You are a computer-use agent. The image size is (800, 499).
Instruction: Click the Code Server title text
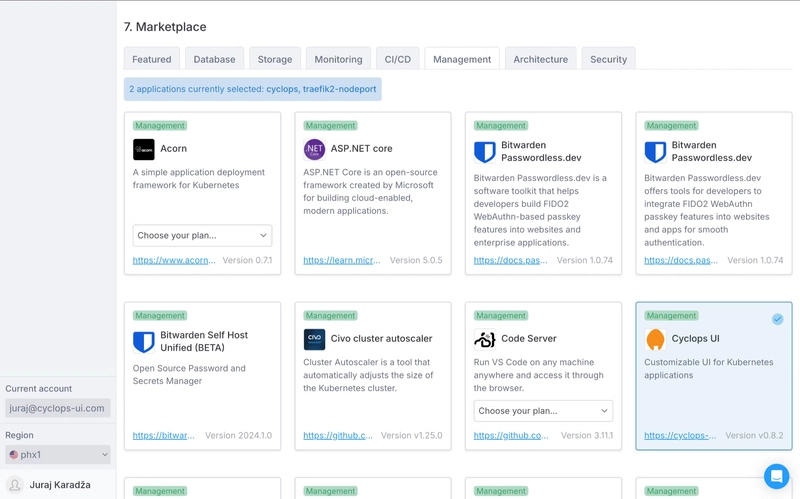tap(529, 339)
